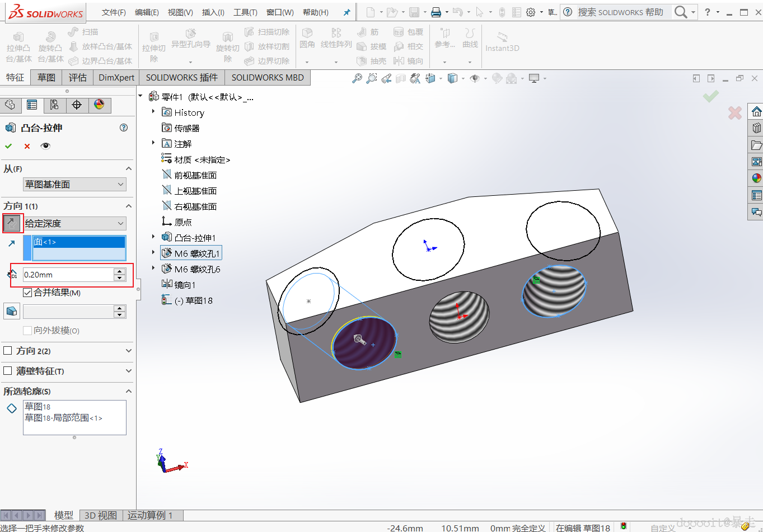The height and width of the screenshot is (532, 763).
Task: Confirm extrude with the green checkmark
Action: [x=8, y=146]
